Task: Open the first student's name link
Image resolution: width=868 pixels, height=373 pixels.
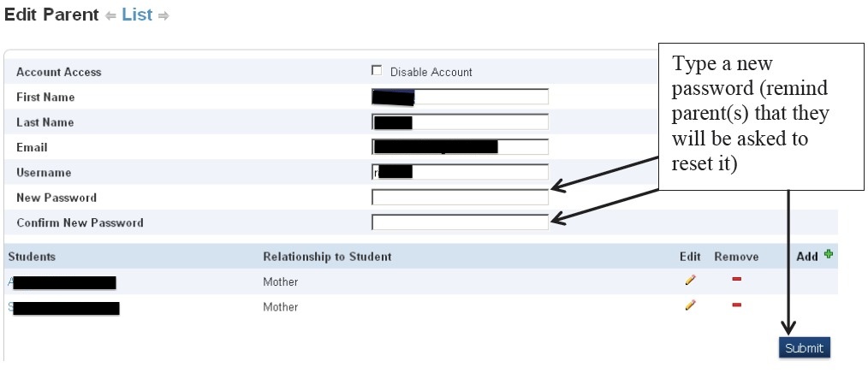Action: [x=62, y=281]
